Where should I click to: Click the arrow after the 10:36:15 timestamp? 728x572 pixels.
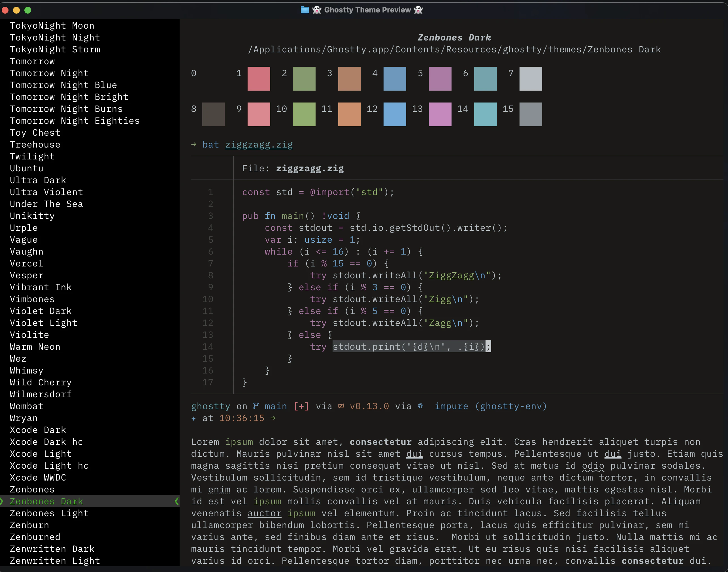point(273,418)
